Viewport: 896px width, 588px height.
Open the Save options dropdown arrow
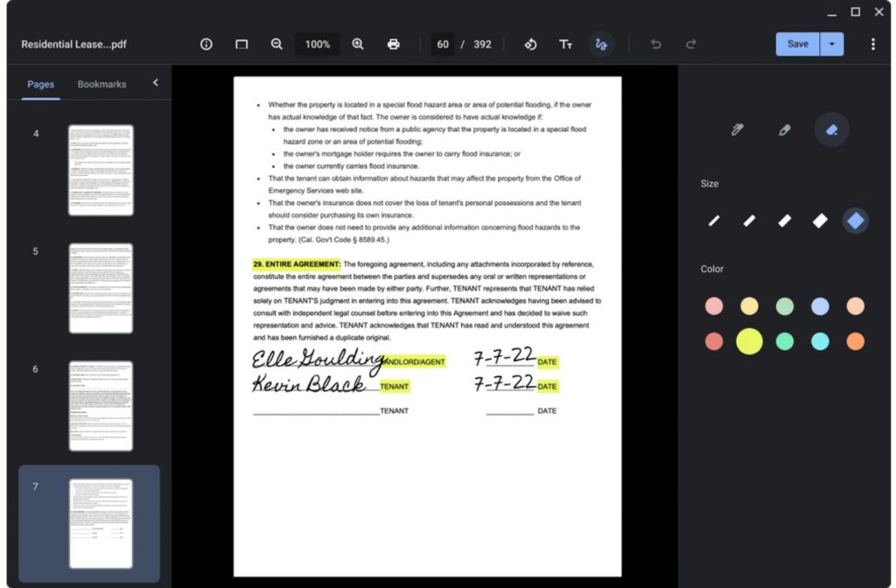click(832, 44)
